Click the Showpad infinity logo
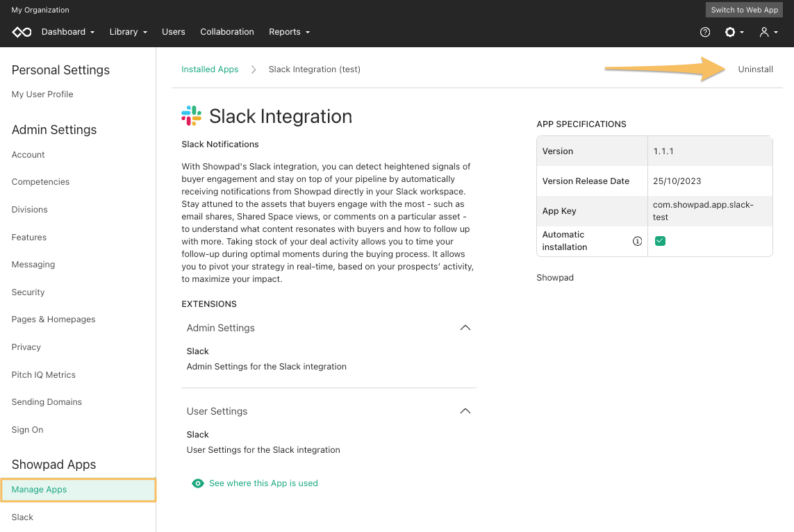The height and width of the screenshot is (532, 794). [x=22, y=32]
